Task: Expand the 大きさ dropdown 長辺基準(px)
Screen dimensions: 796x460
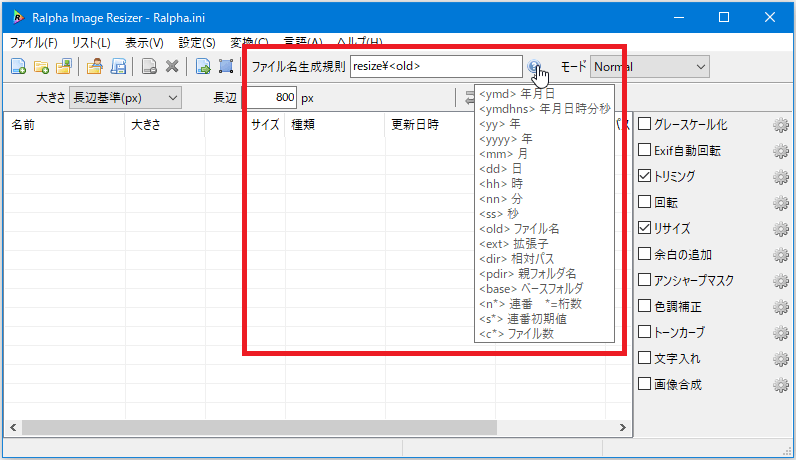Action: click(x=126, y=97)
